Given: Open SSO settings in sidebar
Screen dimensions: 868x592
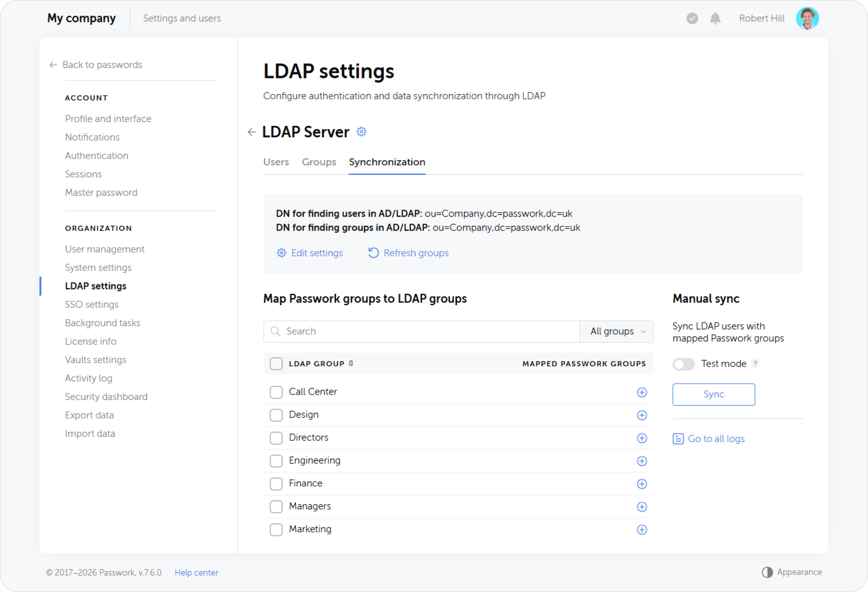Looking at the screenshot, I should point(92,304).
